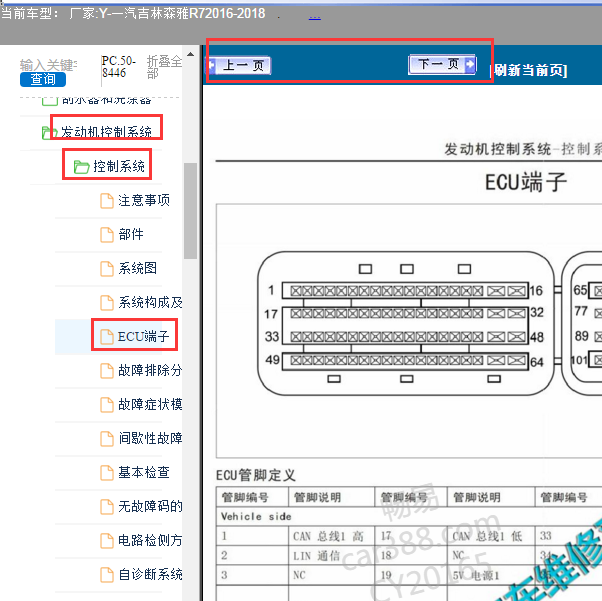
Task: Click the document icon beside 无故障码的
Action: coord(107,507)
